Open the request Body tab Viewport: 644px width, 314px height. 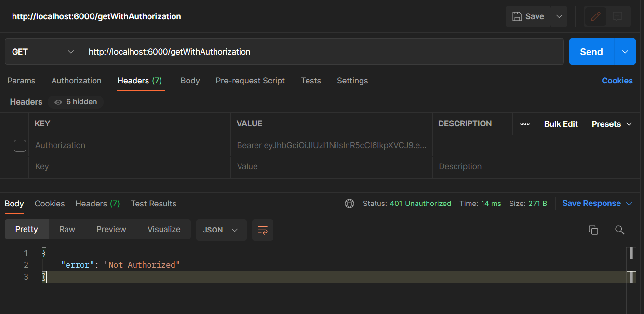(190, 81)
